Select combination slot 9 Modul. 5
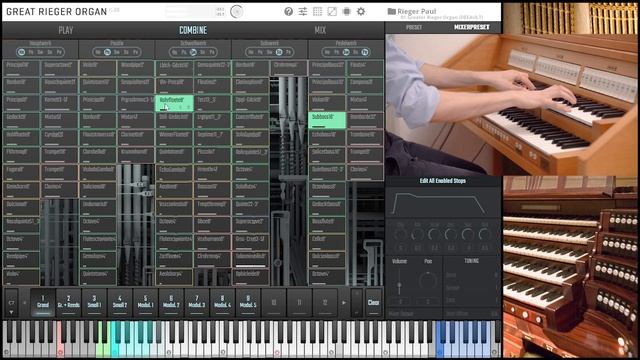Screen dimensions: 640x360 pos(248,302)
